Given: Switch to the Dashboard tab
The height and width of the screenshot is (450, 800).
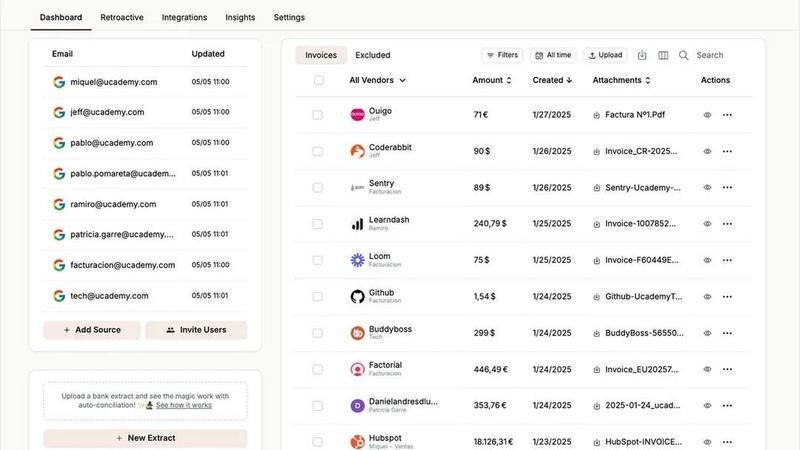Looking at the screenshot, I should pos(61,17).
